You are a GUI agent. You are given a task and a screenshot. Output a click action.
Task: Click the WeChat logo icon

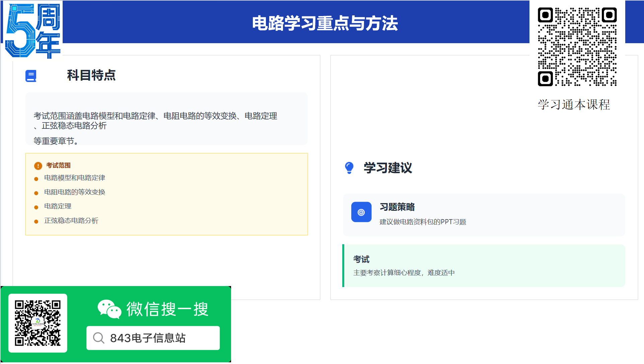click(x=109, y=309)
